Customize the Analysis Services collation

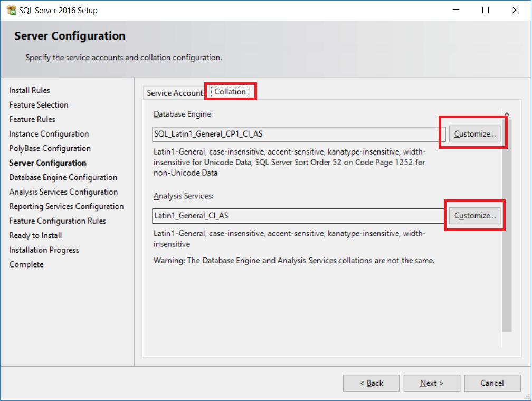(474, 216)
